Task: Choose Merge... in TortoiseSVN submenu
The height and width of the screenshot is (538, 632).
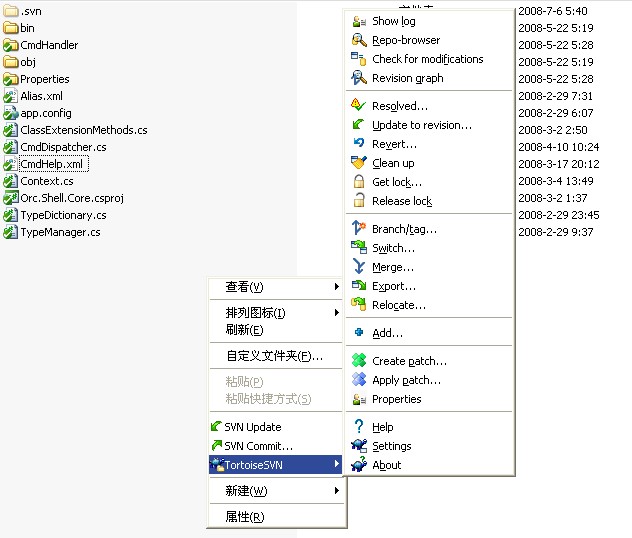Action: (392, 267)
